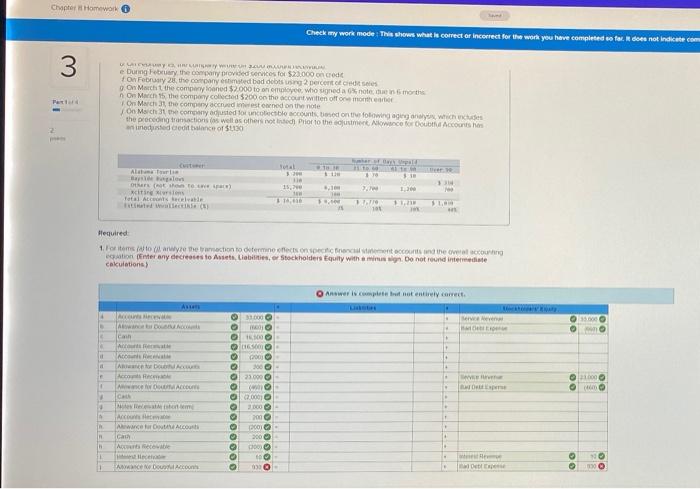Click the Required: heading

[113, 233]
